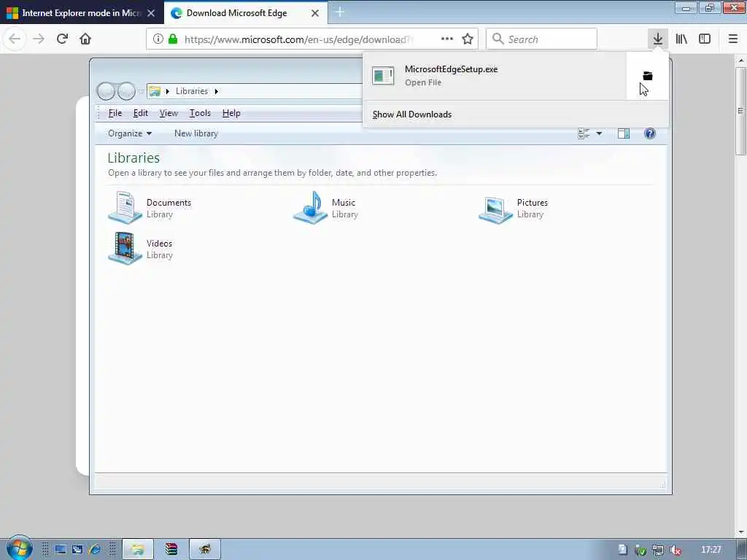
Task: Open the Firefox Library icon
Action: tap(681, 39)
